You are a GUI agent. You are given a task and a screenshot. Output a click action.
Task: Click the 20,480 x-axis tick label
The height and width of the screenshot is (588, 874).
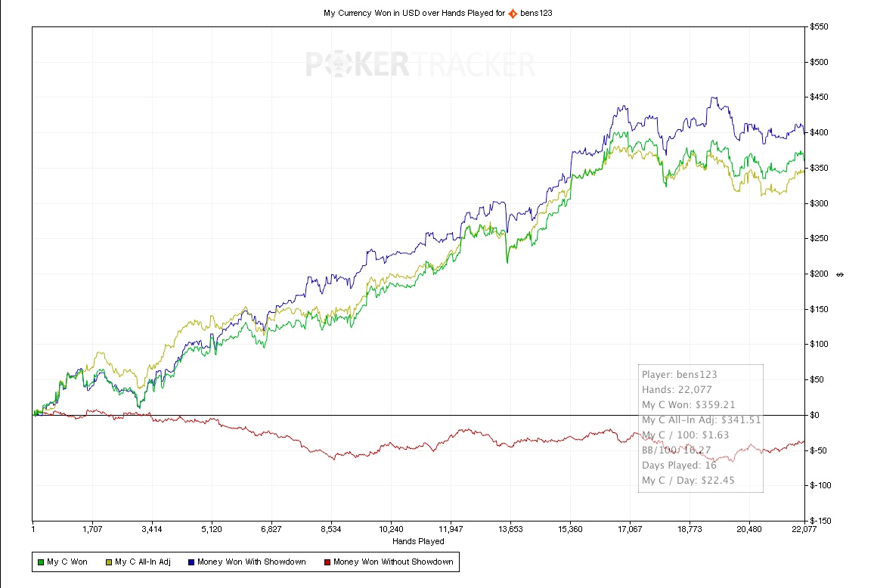pos(749,529)
